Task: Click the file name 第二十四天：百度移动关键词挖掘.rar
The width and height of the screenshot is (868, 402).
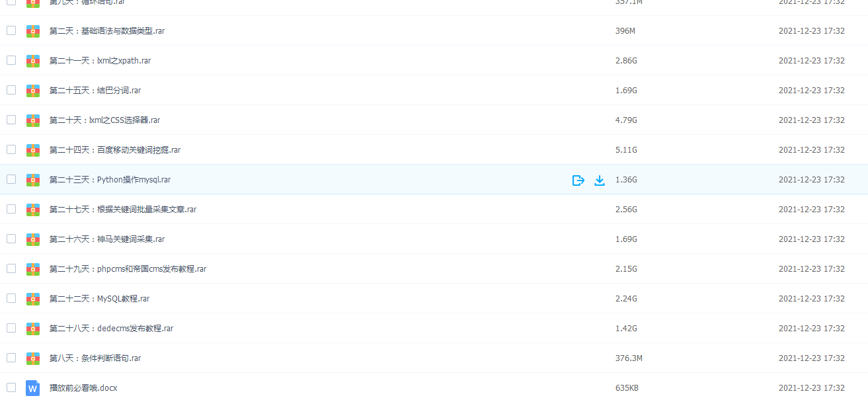Action: [x=115, y=150]
